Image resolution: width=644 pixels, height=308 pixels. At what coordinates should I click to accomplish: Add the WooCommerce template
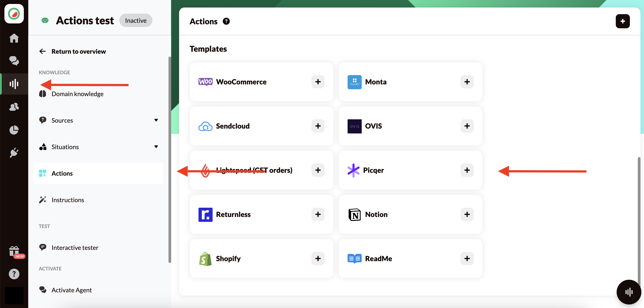pos(318,82)
